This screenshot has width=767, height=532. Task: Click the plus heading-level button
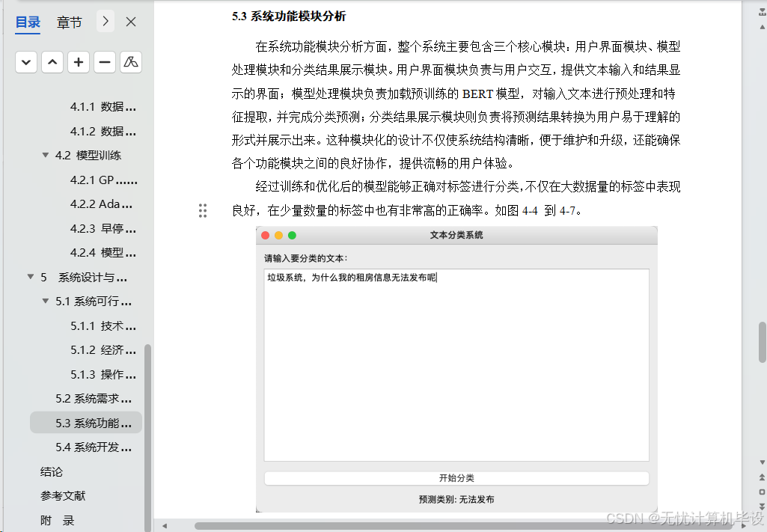coord(79,62)
